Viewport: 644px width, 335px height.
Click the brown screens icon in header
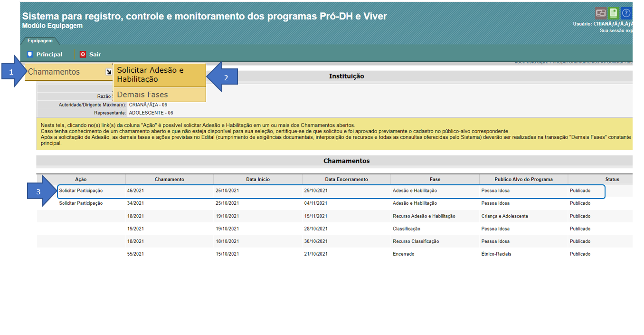(600, 13)
